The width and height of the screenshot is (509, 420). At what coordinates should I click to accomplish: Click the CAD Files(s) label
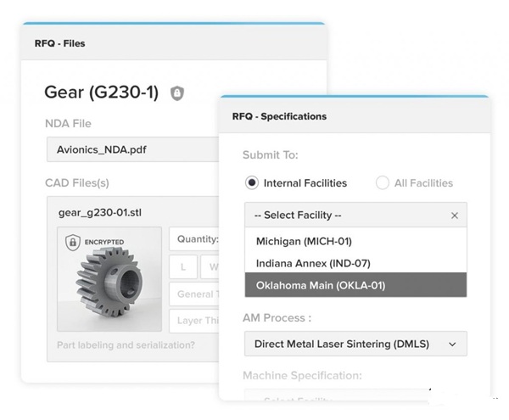point(77,182)
